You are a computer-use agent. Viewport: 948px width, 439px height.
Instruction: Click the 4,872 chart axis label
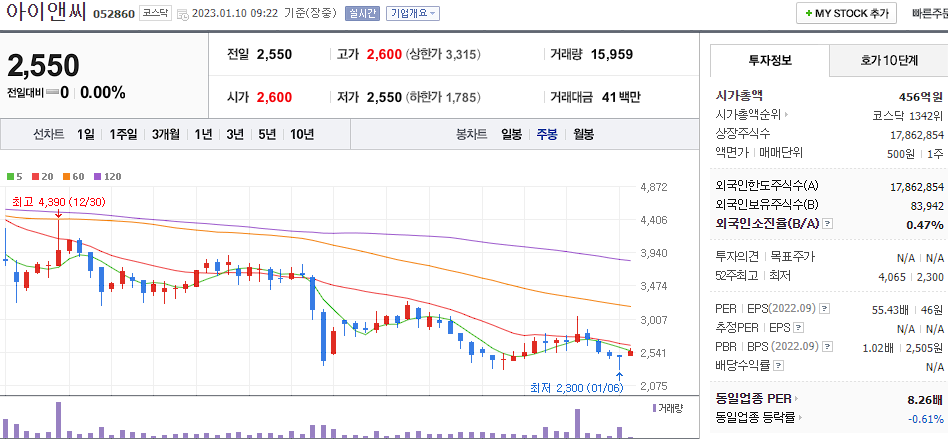pyautogui.click(x=654, y=187)
